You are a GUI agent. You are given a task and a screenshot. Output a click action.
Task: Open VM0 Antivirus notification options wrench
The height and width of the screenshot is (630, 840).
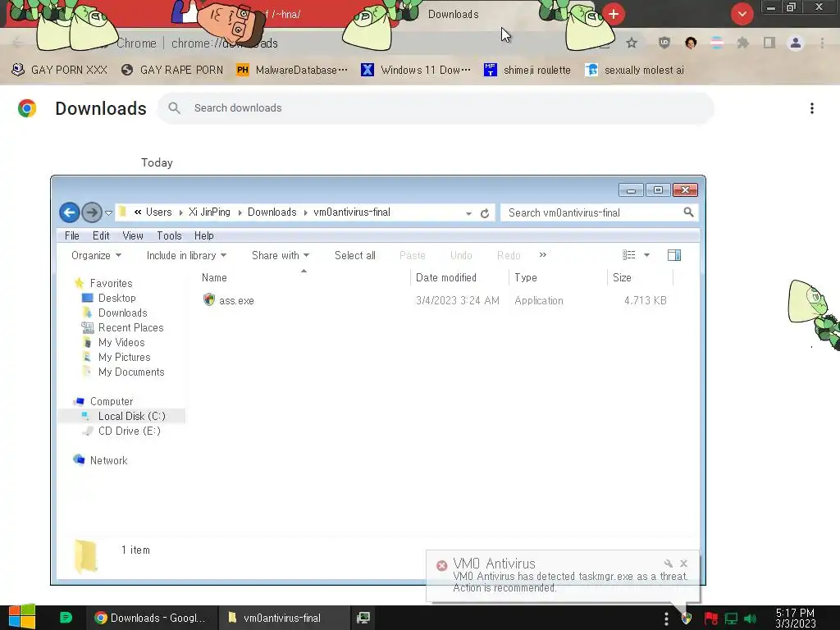[x=668, y=563]
